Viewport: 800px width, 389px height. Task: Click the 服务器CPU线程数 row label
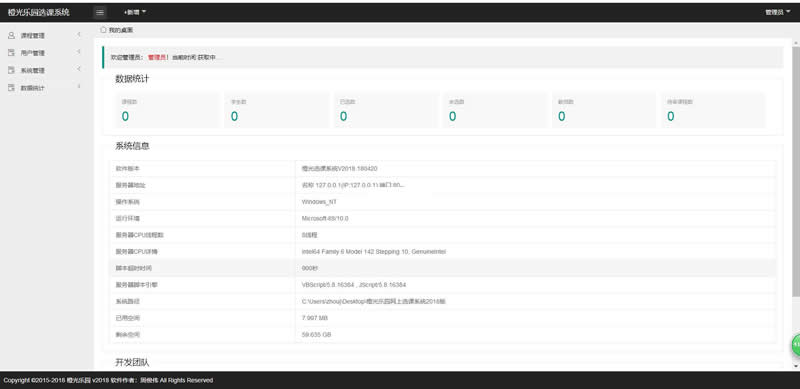click(140, 235)
